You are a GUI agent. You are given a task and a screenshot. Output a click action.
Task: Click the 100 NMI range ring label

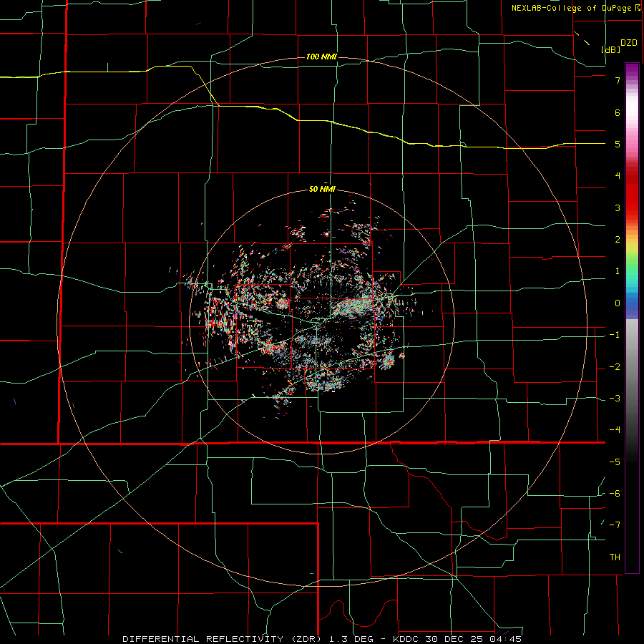[321, 57]
